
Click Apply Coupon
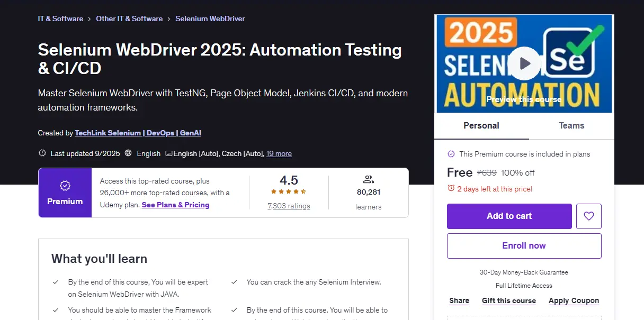point(574,300)
